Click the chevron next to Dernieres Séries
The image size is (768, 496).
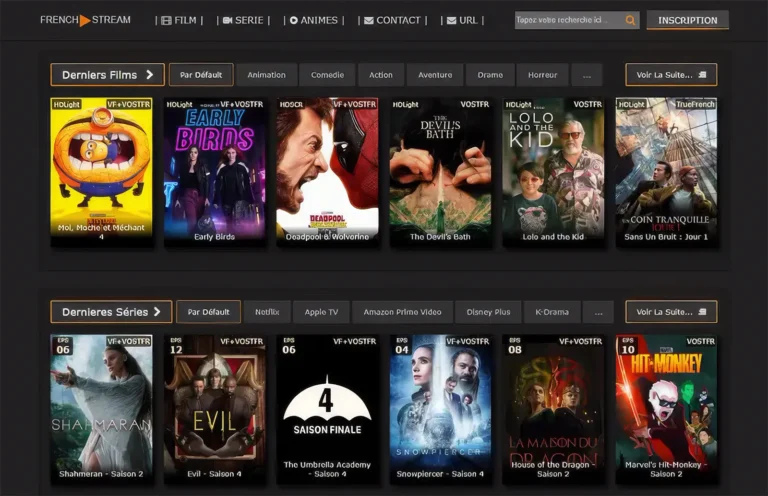(157, 311)
